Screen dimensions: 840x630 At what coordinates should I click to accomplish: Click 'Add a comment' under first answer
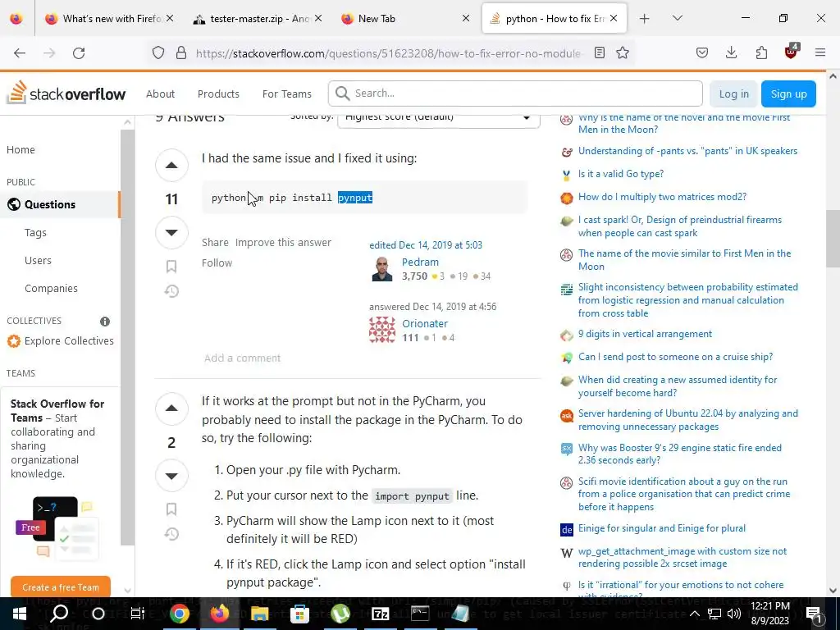242,358
